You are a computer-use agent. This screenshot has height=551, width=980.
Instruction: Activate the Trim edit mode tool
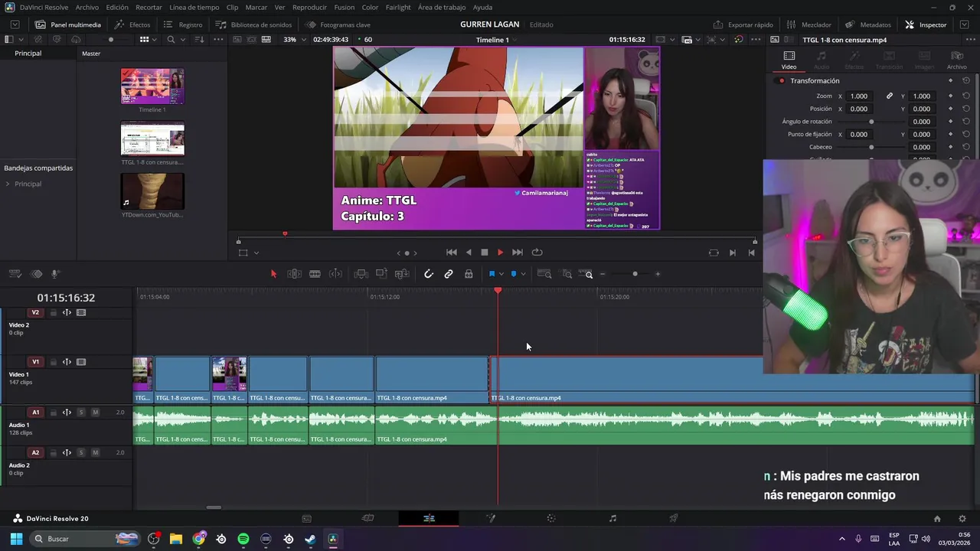[294, 274]
